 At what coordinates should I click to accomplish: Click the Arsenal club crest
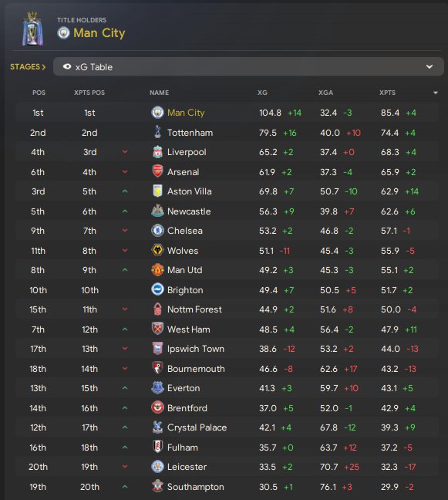pos(157,171)
